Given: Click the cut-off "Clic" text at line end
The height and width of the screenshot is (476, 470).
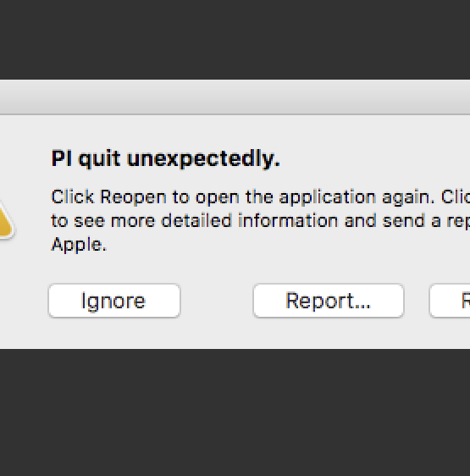Looking at the screenshot, I should 456,196.
